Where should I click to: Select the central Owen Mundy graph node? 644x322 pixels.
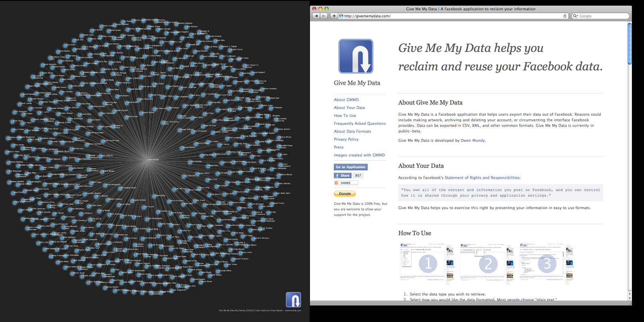(x=147, y=160)
